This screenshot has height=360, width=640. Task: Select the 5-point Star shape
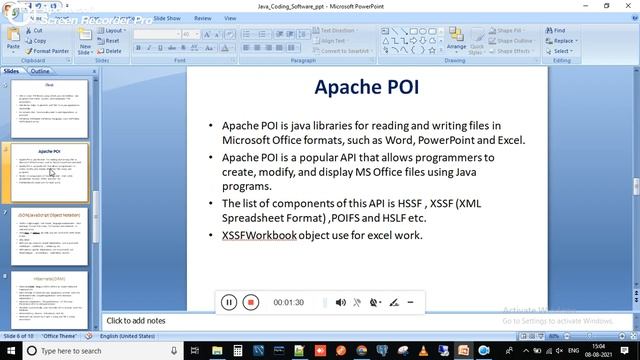click(x=432, y=51)
